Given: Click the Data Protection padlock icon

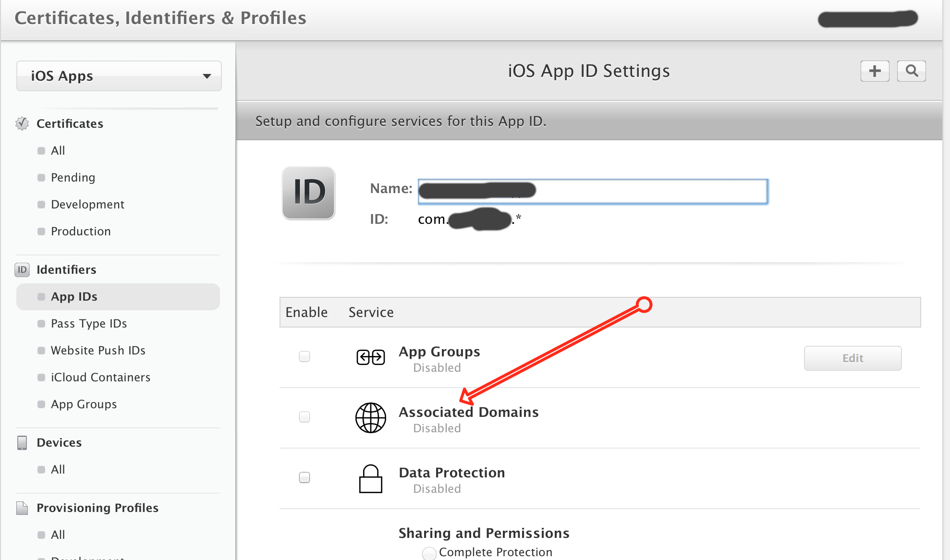Looking at the screenshot, I should point(370,478).
